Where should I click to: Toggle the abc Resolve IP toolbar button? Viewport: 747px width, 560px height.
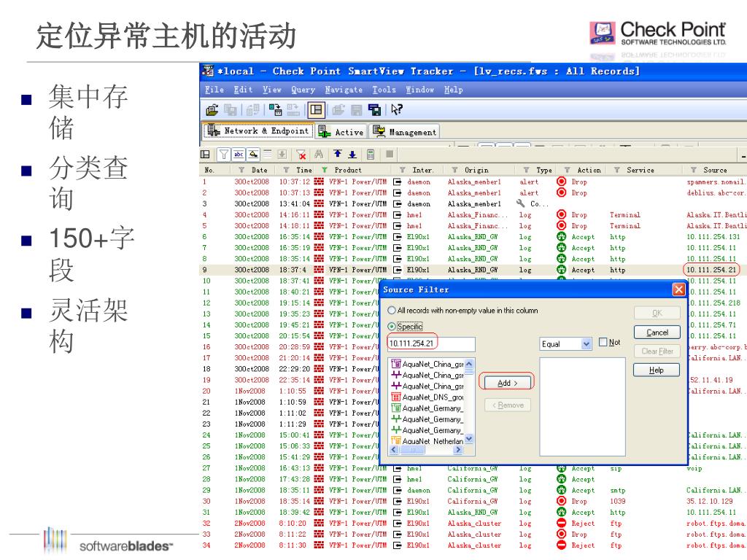click(x=239, y=155)
